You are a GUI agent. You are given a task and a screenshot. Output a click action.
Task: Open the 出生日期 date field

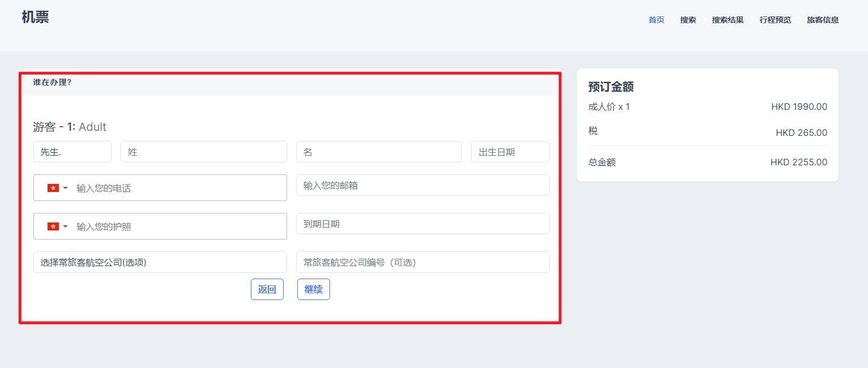[x=510, y=152]
